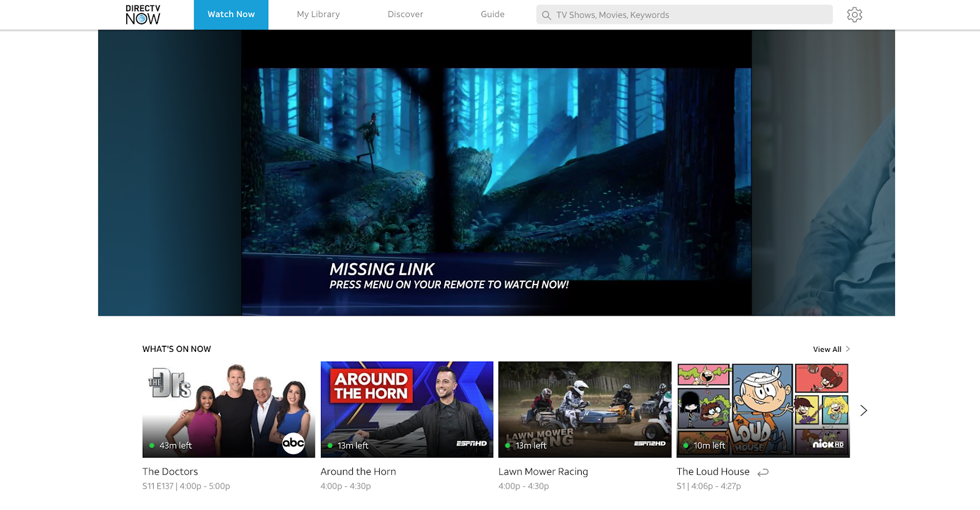
Task: Play the Around the Horn thumbnail
Action: pos(407,409)
